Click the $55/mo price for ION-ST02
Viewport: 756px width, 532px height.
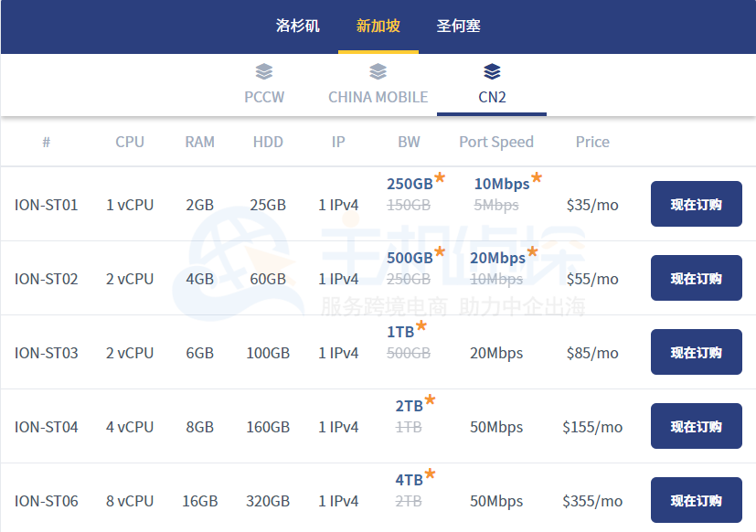(591, 278)
